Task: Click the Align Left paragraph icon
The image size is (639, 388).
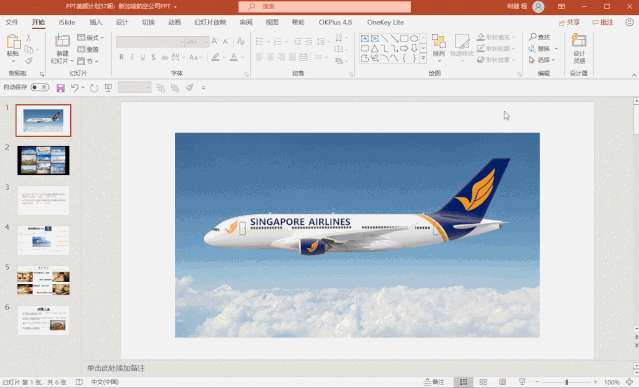Action: pos(259,57)
